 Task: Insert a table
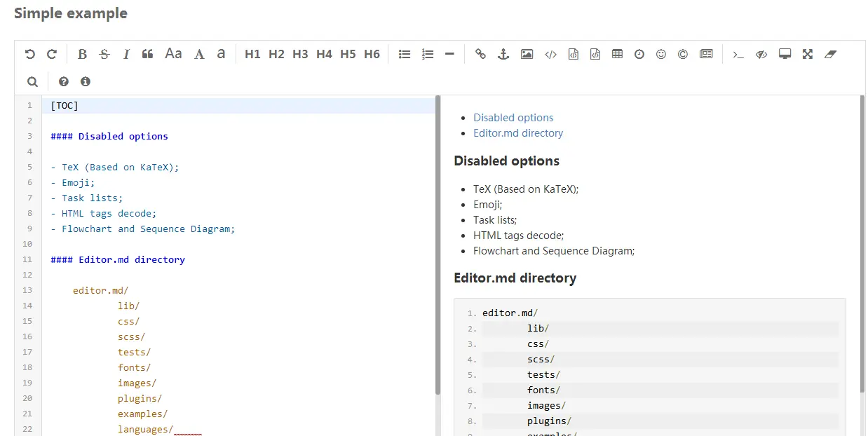tap(617, 54)
